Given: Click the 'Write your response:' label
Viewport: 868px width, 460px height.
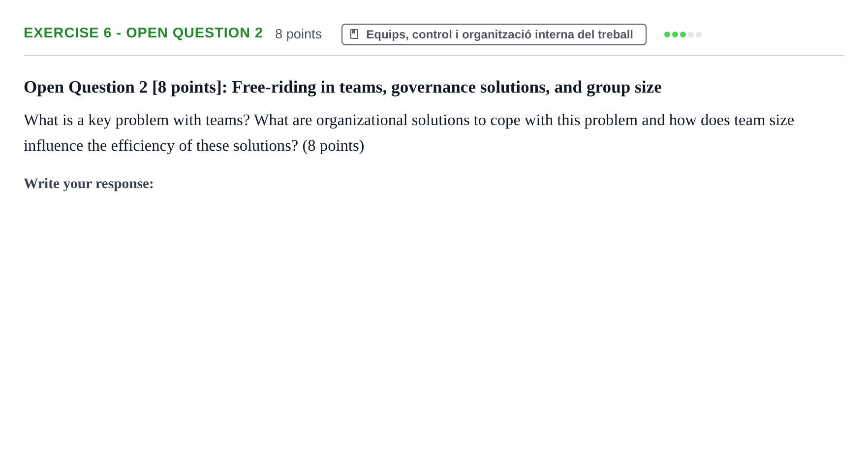Looking at the screenshot, I should tap(89, 183).
